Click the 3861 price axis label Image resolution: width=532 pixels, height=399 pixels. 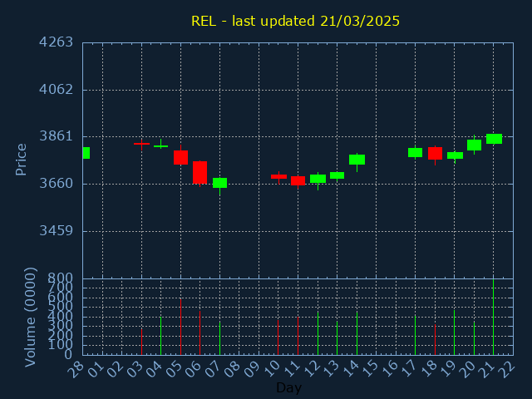56,136
